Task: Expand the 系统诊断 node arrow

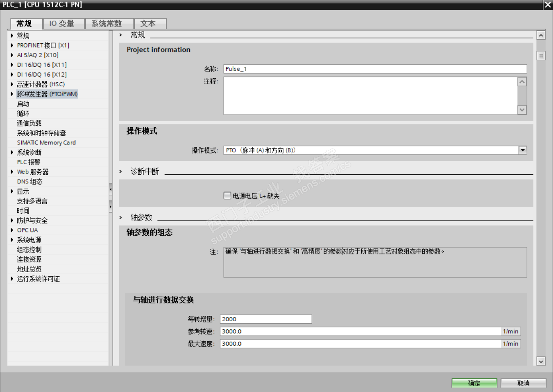Action: [12, 152]
